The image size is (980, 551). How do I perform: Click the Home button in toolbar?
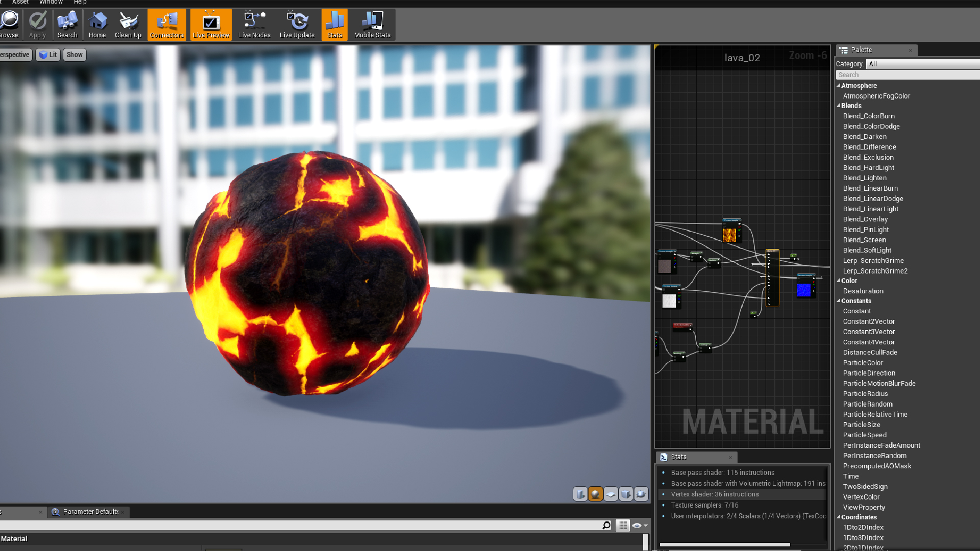(97, 24)
